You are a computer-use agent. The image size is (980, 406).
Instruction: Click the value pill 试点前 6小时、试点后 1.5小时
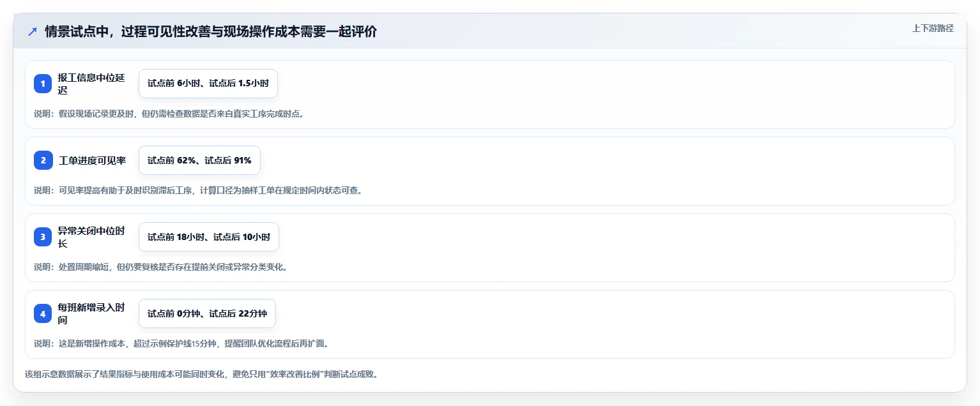tap(208, 84)
